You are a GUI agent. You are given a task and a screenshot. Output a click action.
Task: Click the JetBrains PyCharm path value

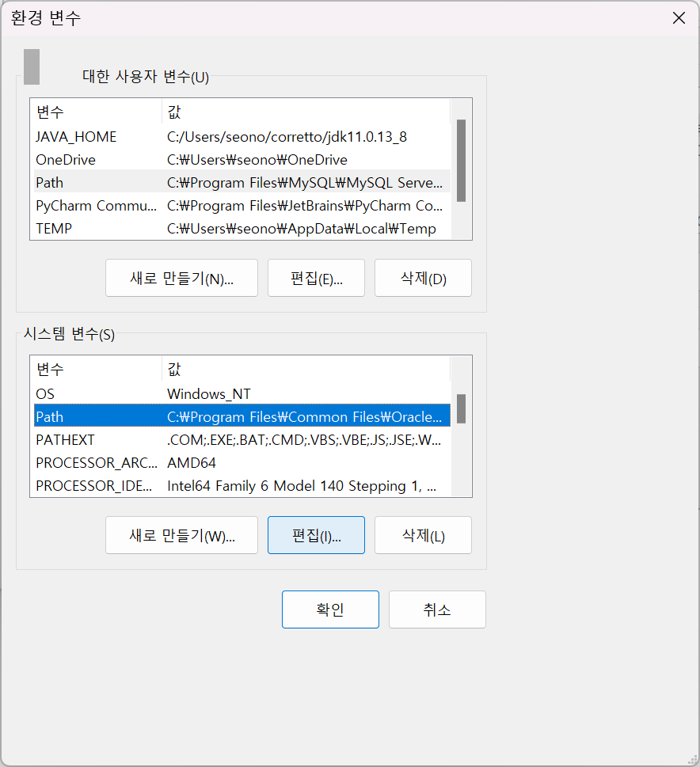[x=305, y=206]
